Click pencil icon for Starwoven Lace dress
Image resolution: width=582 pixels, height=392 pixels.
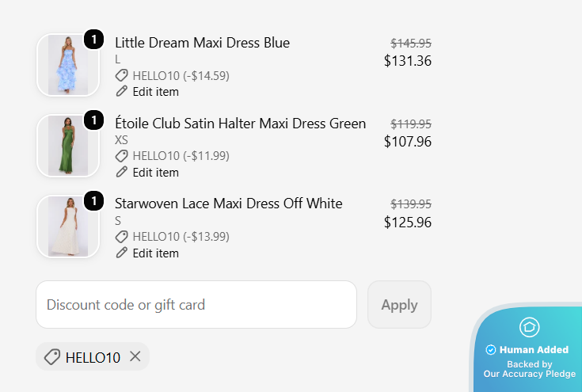tap(121, 253)
